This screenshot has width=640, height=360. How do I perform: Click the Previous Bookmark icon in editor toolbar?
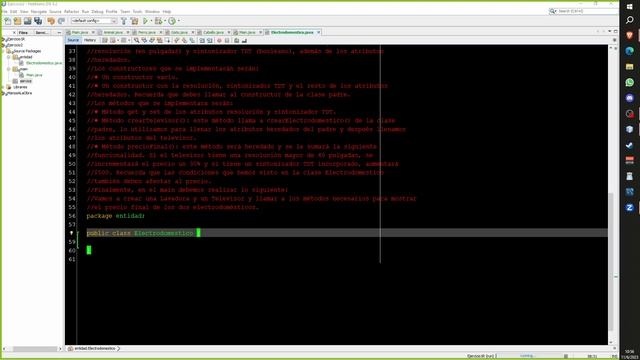[176, 40]
